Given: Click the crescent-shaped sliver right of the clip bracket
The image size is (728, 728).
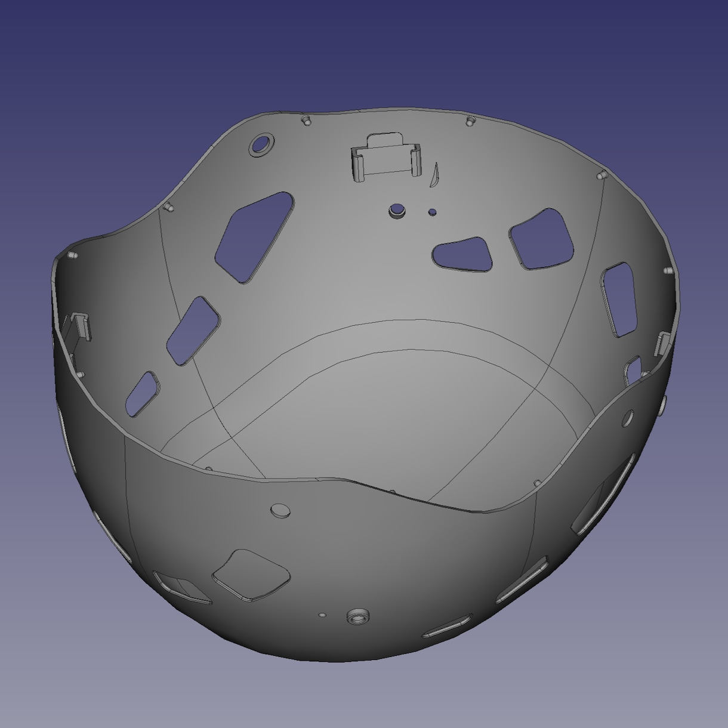Looking at the screenshot, I should [x=434, y=174].
